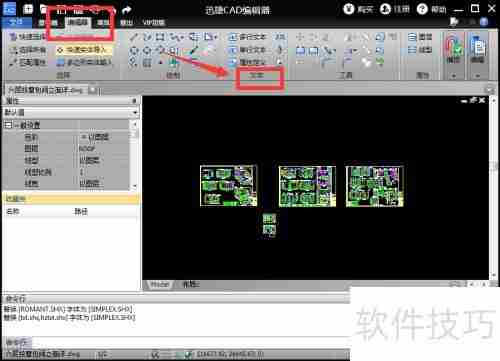This screenshot has width=500, height=361.
Task: Click the 属性定义 attribute definition tool
Action: (x=248, y=62)
